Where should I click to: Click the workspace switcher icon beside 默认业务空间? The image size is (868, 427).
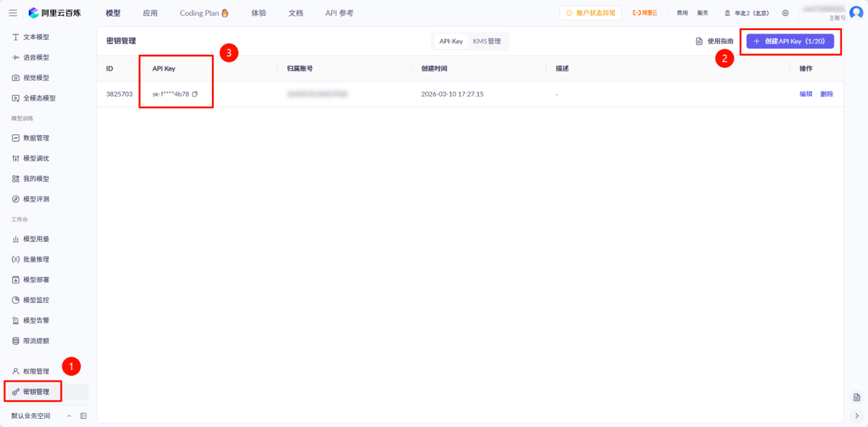click(x=82, y=416)
